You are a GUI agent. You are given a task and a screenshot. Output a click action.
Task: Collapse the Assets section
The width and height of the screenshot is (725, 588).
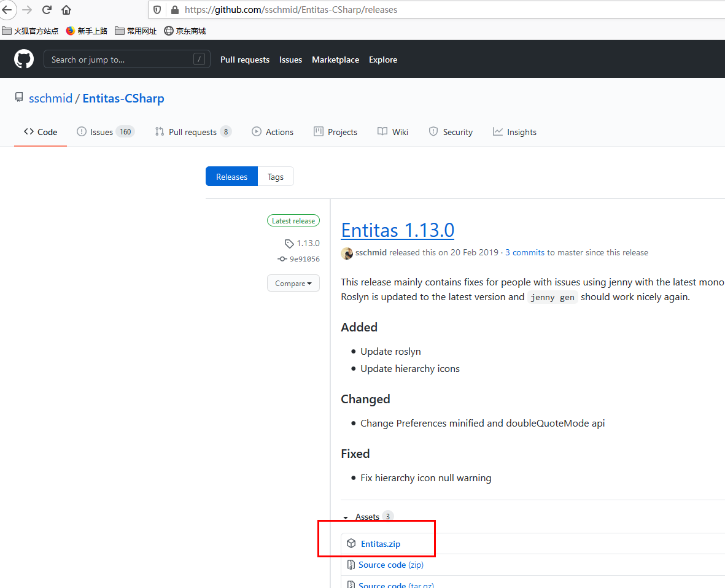point(346,517)
